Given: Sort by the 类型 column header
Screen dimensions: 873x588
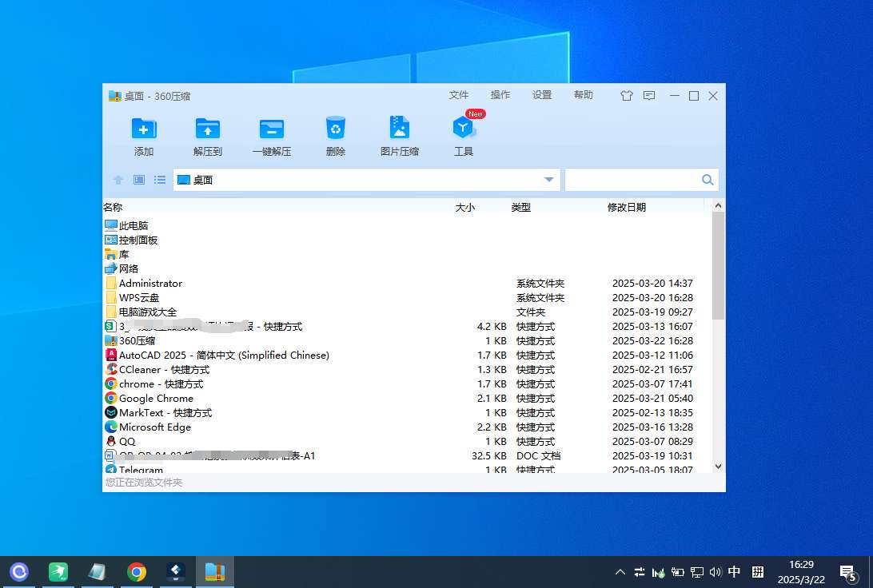Looking at the screenshot, I should [x=520, y=208].
